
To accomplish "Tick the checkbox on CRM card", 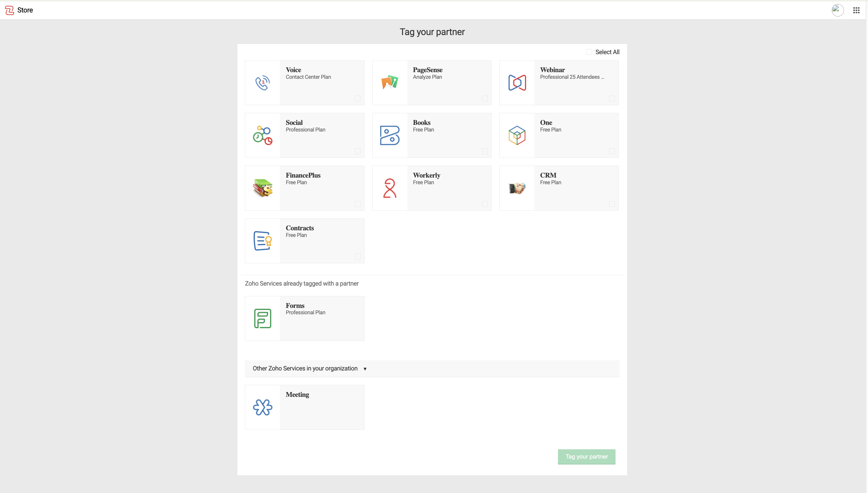I will pos(612,204).
